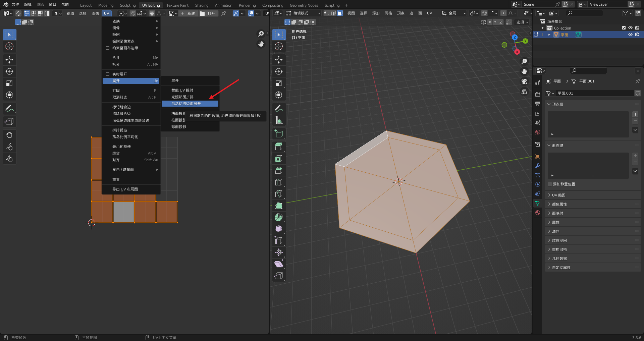Select the UV editor Grab sculpt tool
The height and width of the screenshot is (341, 644).
pos(9,135)
